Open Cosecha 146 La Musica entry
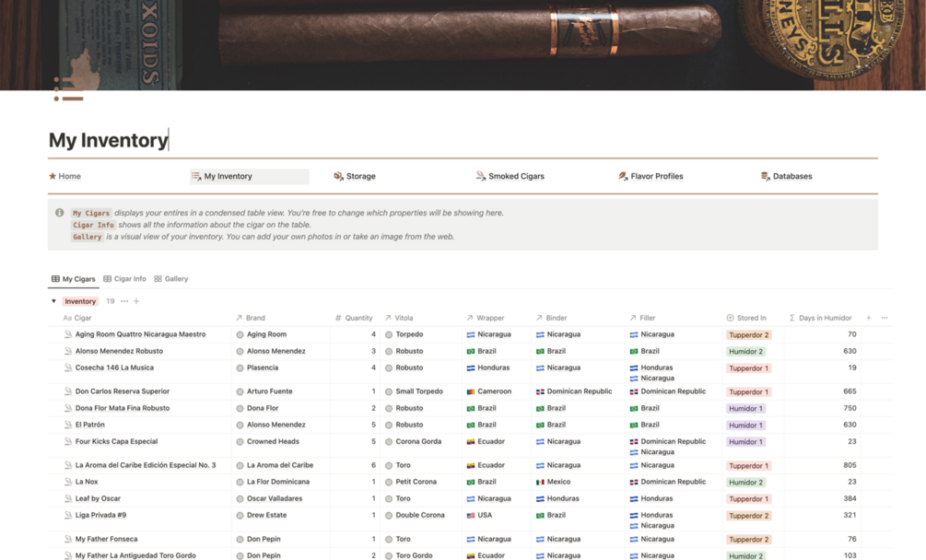 tap(114, 367)
